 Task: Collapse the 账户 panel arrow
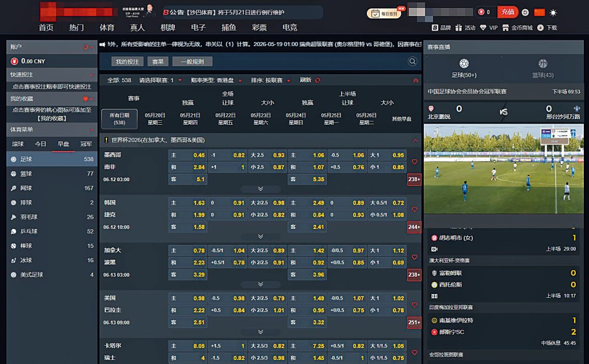pos(92,47)
